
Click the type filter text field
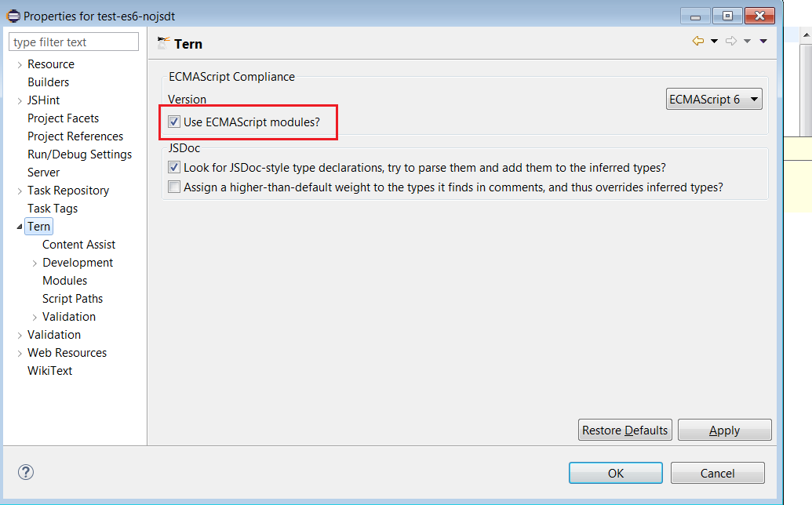[74, 42]
